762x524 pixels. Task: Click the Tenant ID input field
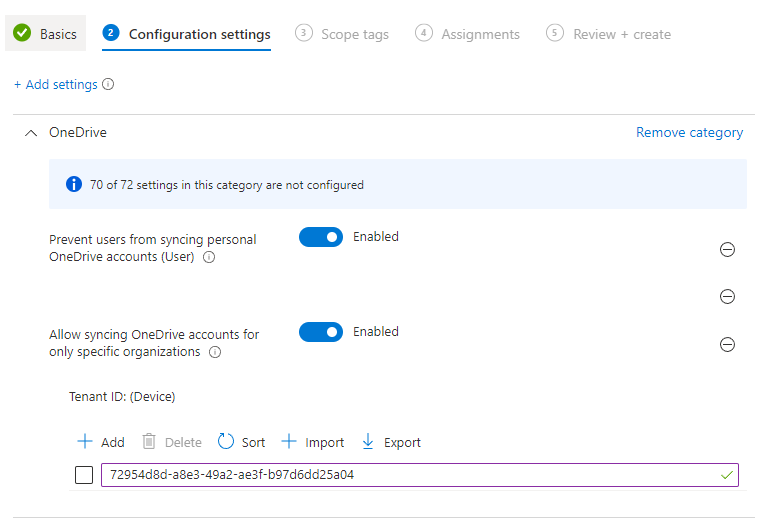coord(420,475)
